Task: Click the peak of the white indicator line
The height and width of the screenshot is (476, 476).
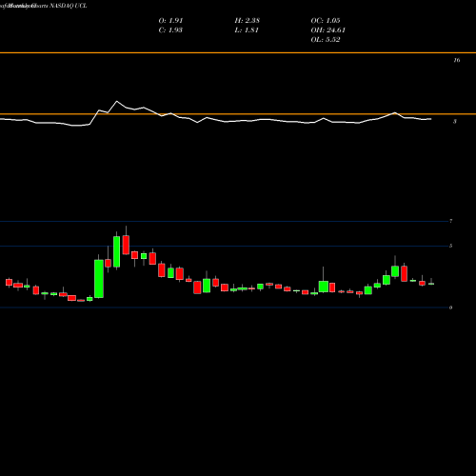Action: coord(117,101)
